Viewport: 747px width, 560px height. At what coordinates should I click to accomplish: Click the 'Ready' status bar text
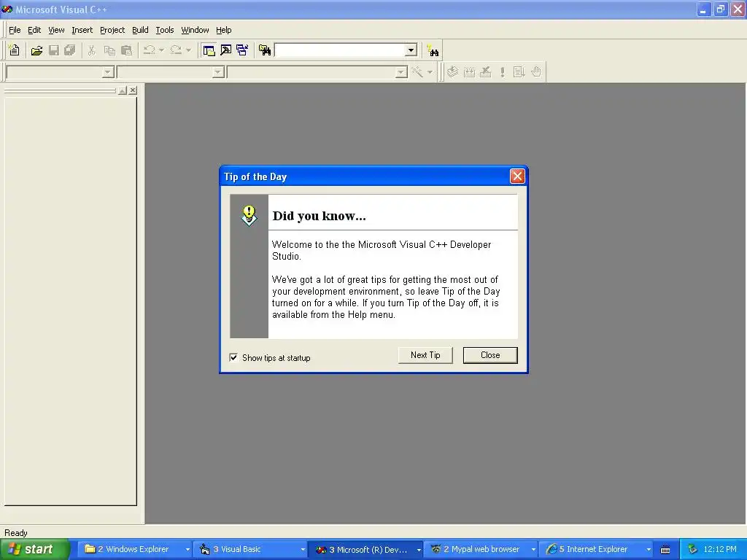pos(16,533)
